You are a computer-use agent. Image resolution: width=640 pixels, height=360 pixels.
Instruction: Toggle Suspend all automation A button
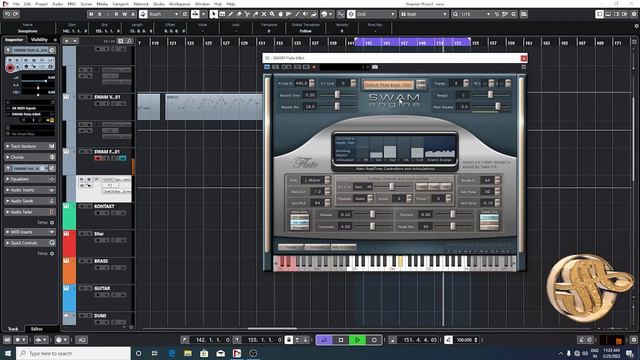coord(133,14)
